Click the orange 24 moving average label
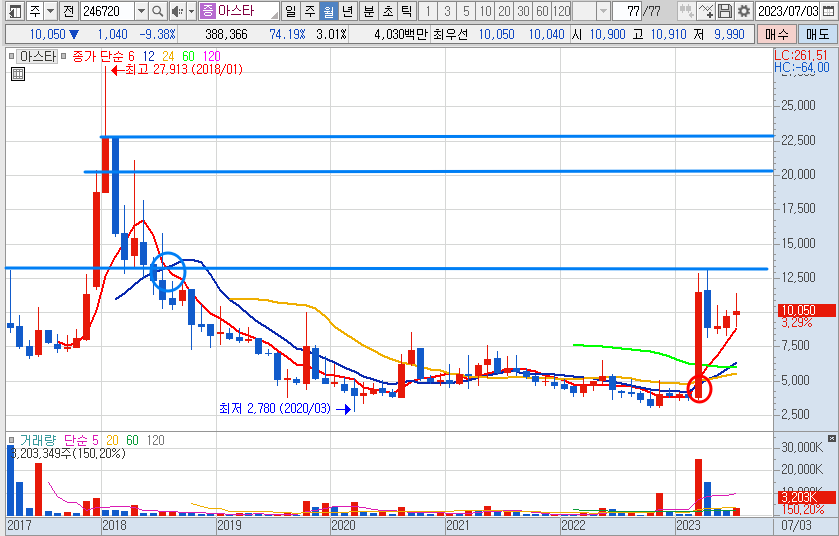Screen dimensions: 839x536 pyautogui.click(x=168, y=56)
